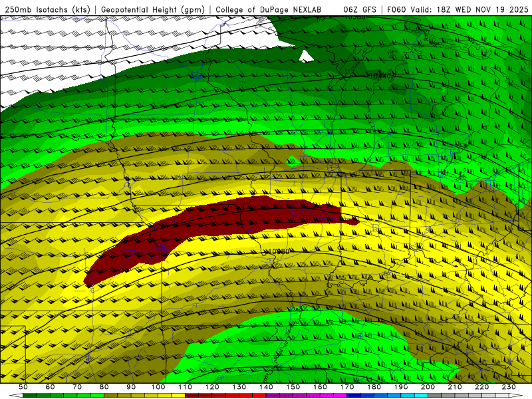Click the '06Z GFS' model run label
532x399 pixels.
click(x=360, y=9)
